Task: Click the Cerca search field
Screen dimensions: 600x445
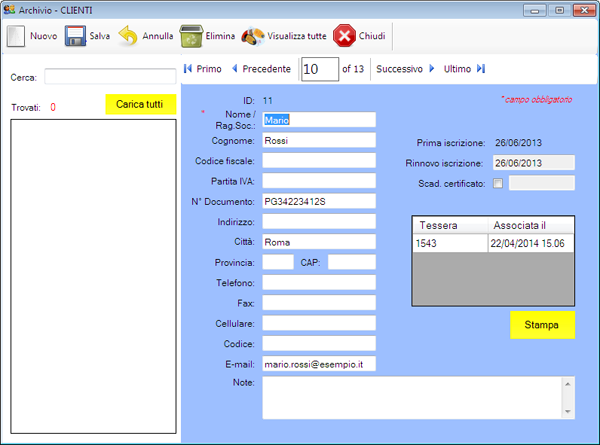Action: pyautogui.click(x=110, y=77)
